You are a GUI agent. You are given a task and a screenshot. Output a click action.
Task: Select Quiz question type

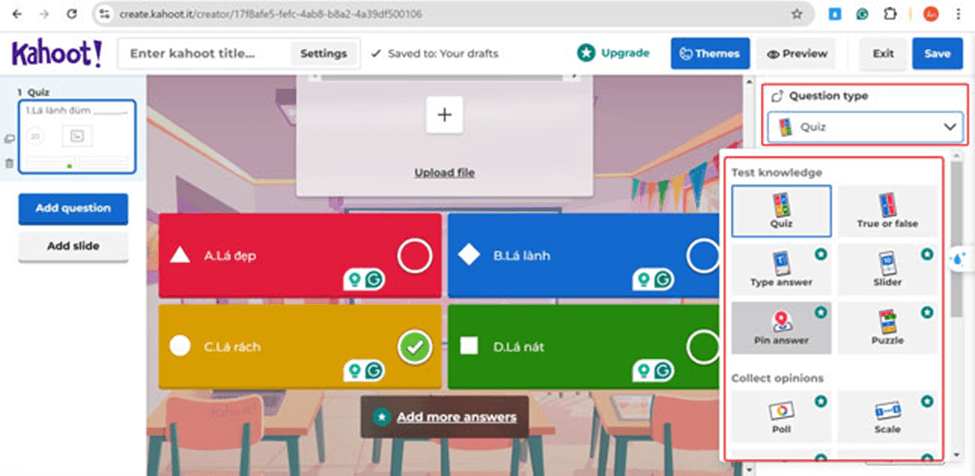tap(781, 211)
